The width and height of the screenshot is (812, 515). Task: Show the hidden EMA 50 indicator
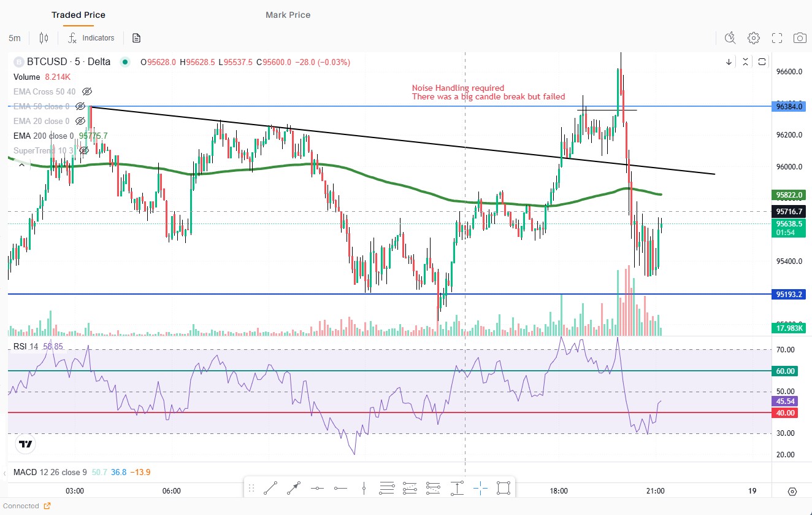tap(80, 106)
